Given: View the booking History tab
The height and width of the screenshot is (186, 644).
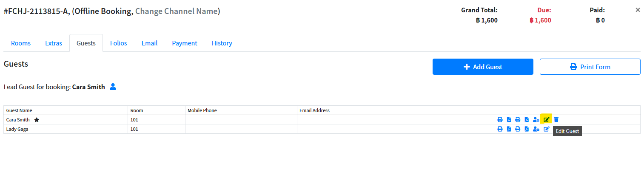Looking at the screenshot, I should pyautogui.click(x=222, y=43).
